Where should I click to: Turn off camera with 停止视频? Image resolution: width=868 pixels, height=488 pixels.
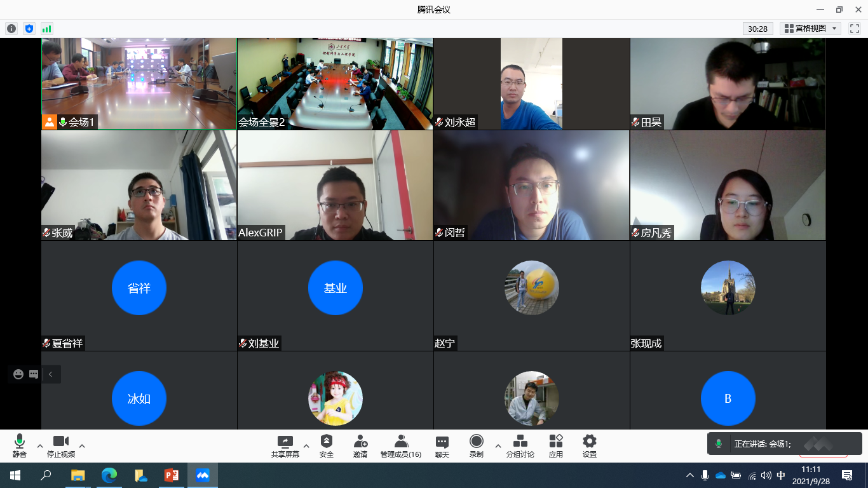(61, 446)
